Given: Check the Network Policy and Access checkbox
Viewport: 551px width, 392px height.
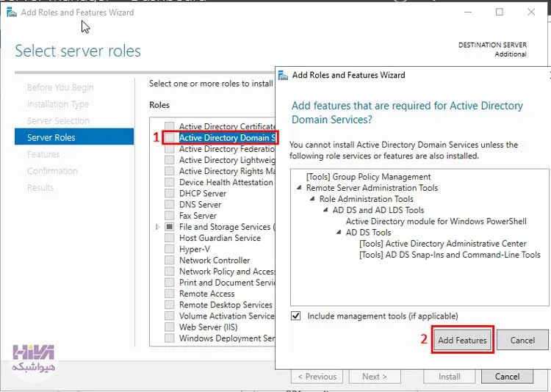Looking at the screenshot, I should [x=170, y=271].
